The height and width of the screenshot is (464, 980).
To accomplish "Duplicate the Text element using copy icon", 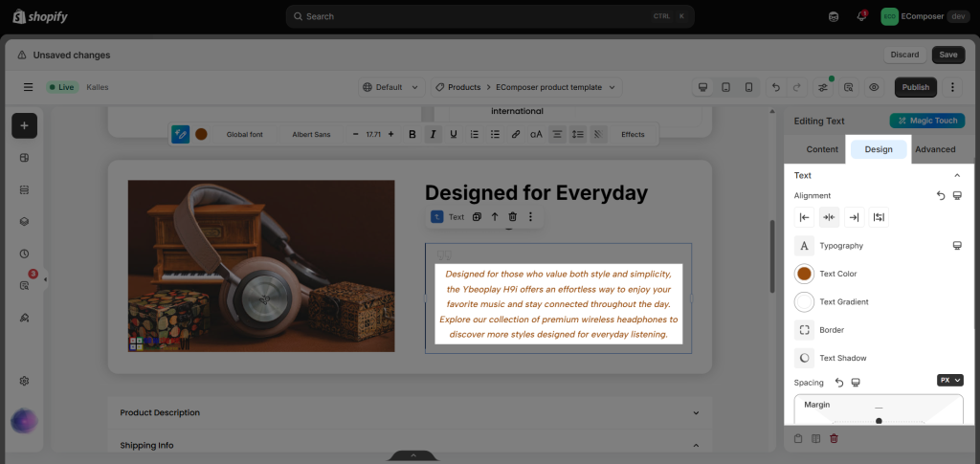I will pyautogui.click(x=477, y=217).
